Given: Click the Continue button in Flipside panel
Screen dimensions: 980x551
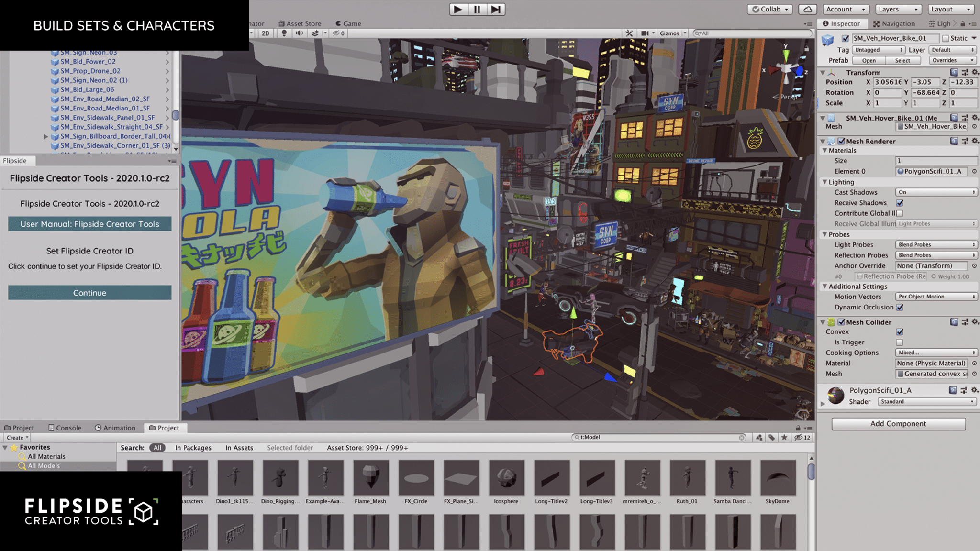Looking at the screenshot, I should pyautogui.click(x=89, y=293).
